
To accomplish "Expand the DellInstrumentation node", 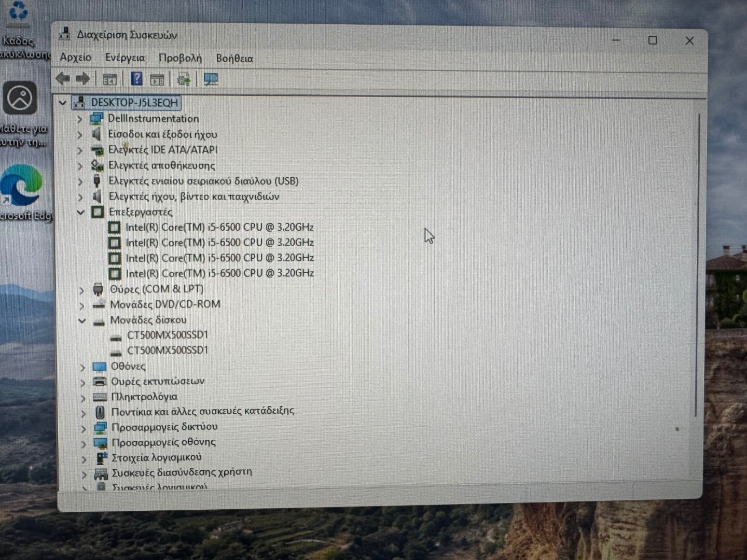I will pyautogui.click(x=79, y=119).
